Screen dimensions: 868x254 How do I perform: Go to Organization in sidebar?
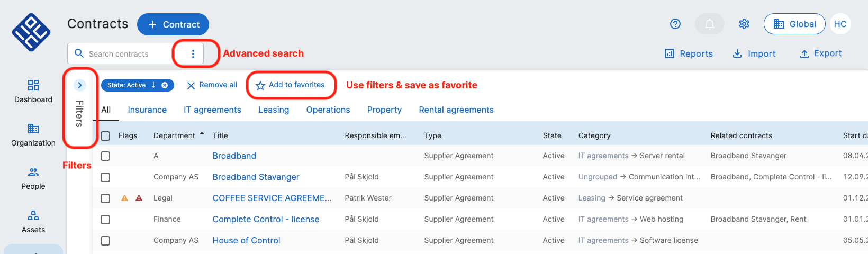[33, 135]
